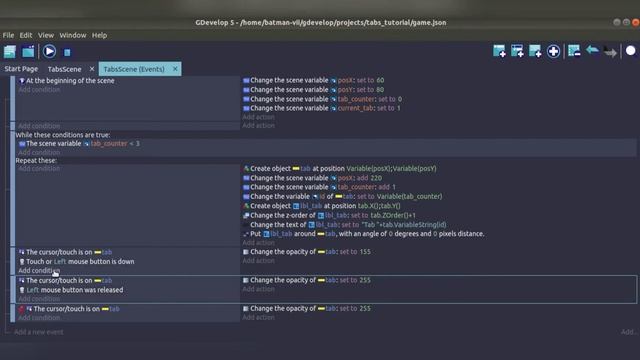Click Add condition under 'mouse button was released'
The image size is (640, 360).
[x=39, y=299]
